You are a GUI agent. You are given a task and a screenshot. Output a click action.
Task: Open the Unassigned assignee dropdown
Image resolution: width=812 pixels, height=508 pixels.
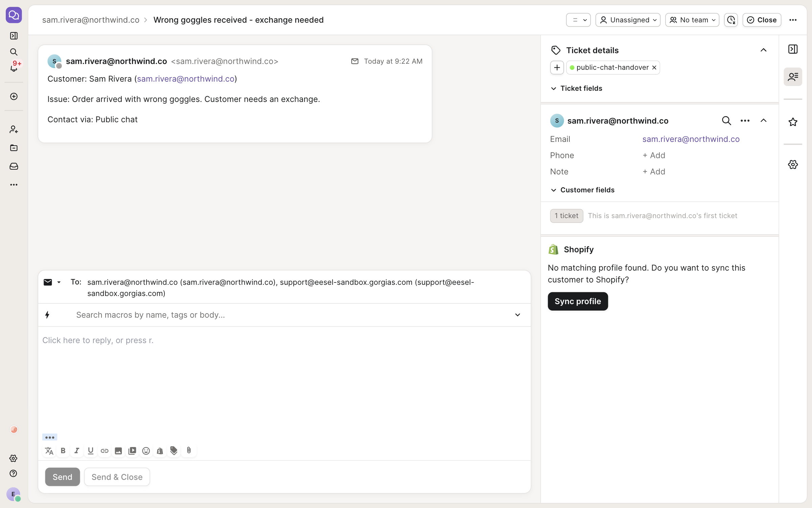(x=628, y=20)
